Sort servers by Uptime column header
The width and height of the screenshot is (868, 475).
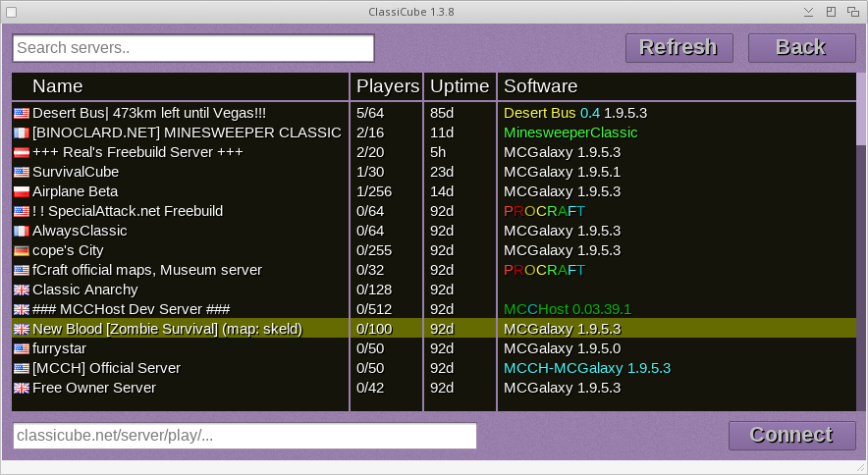(460, 86)
